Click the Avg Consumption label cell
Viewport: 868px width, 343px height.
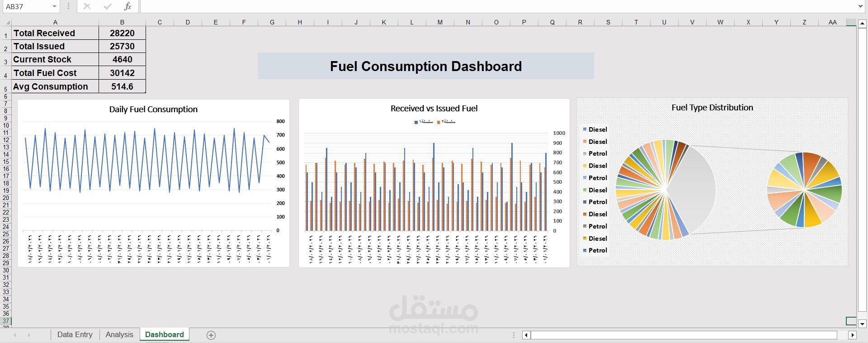[55, 86]
